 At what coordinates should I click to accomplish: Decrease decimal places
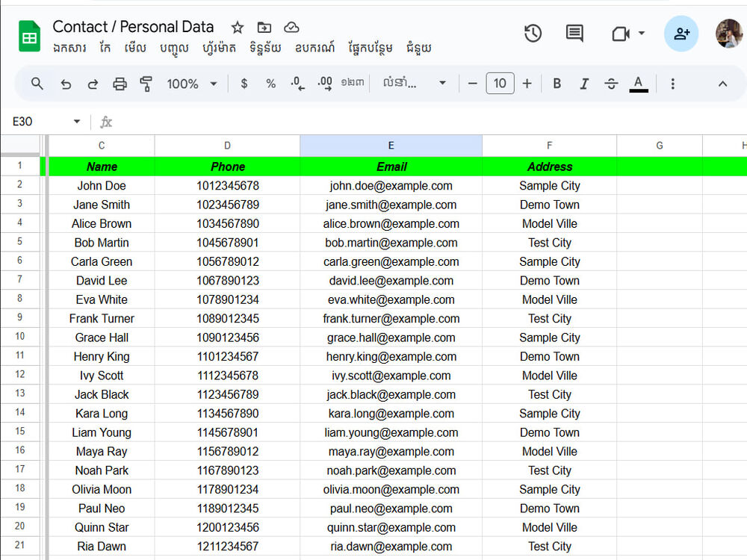(297, 84)
